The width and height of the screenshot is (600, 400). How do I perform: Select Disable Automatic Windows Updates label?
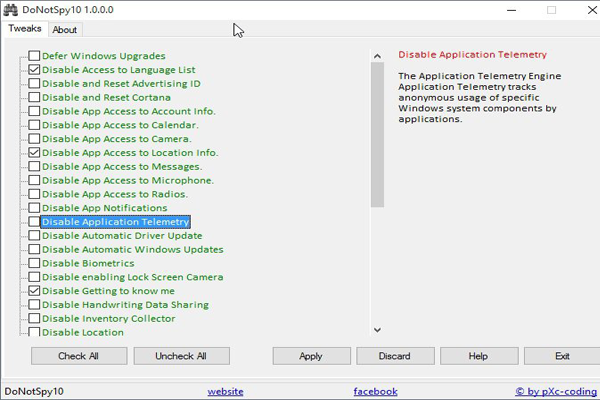133,249
